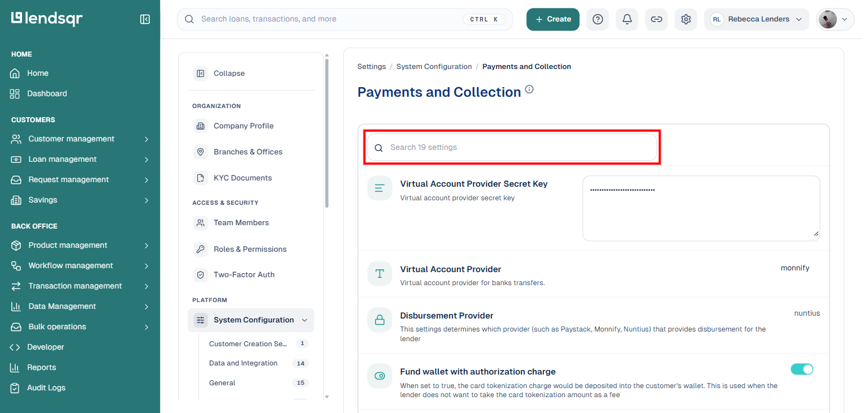The width and height of the screenshot is (868, 413).
Task: Click the Roles & Permissions key icon
Action: click(x=200, y=249)
